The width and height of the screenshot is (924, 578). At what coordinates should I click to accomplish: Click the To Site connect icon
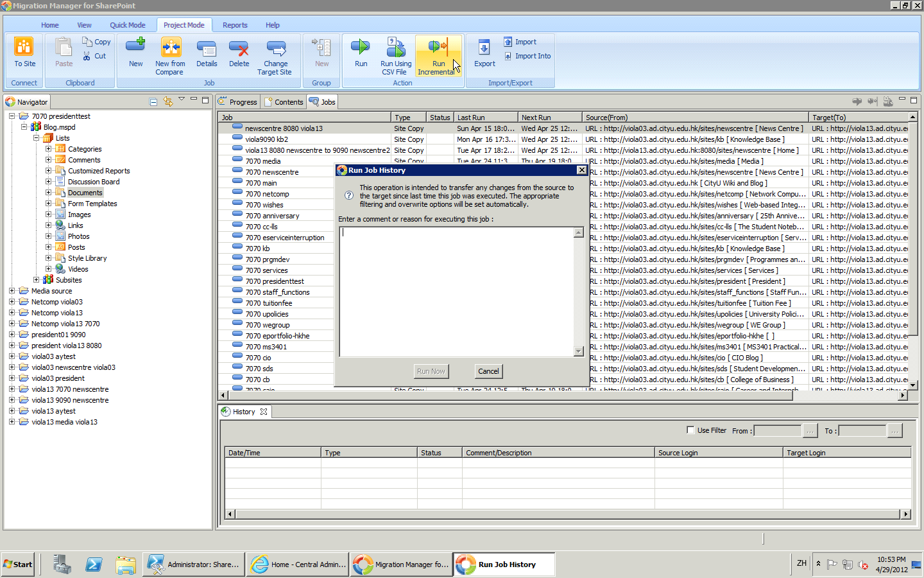24,47
